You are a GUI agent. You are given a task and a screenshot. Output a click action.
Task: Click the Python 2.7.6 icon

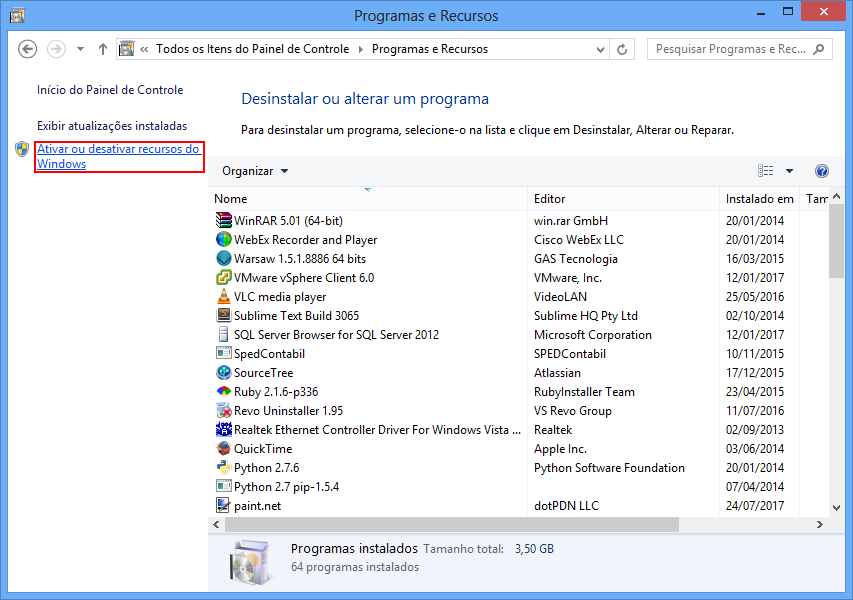pyautogui.click(x=224, y=468)
